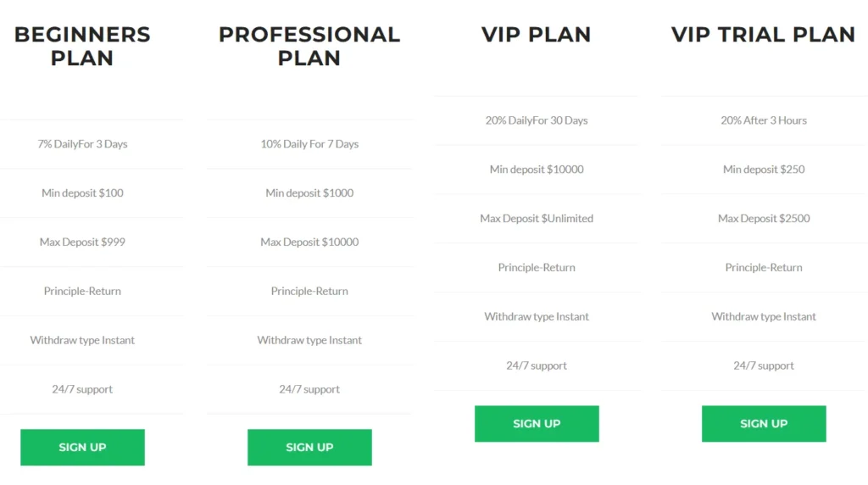Image resolution: width=868 pixels, height=485 pixels.
Task: Select Sign Up button for VIP Plan
Action: tap(537, 423)
